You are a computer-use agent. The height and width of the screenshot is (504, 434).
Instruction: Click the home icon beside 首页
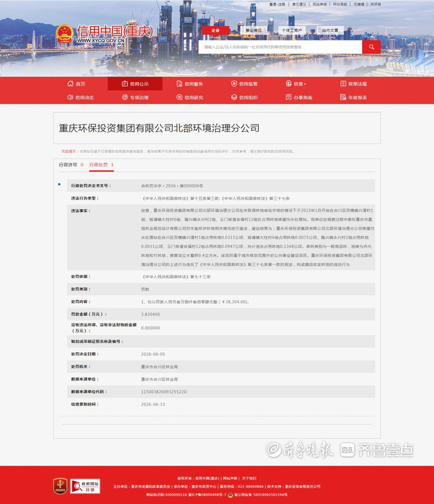tap(71, 84)
